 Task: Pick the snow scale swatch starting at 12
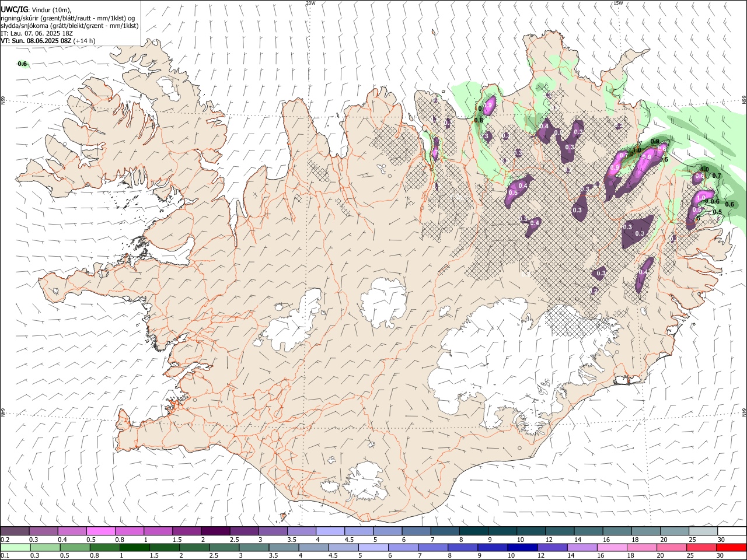(x=560, y=531)
